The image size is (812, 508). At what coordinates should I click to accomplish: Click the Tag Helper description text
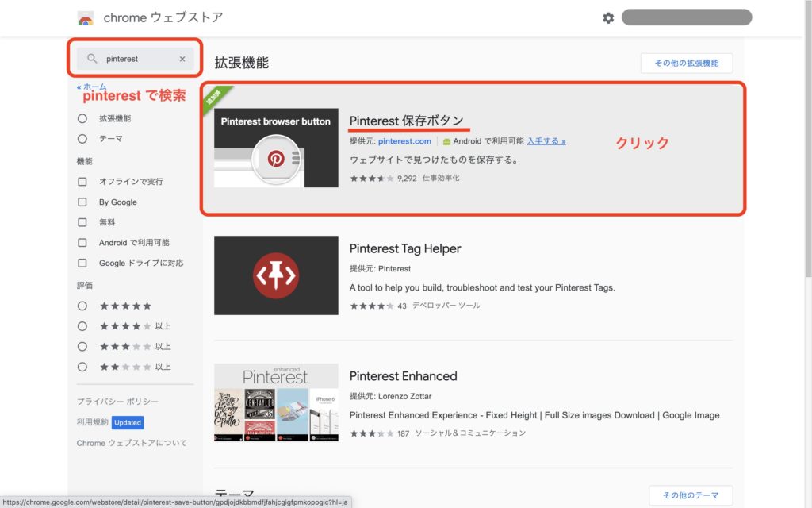(482, 287)
